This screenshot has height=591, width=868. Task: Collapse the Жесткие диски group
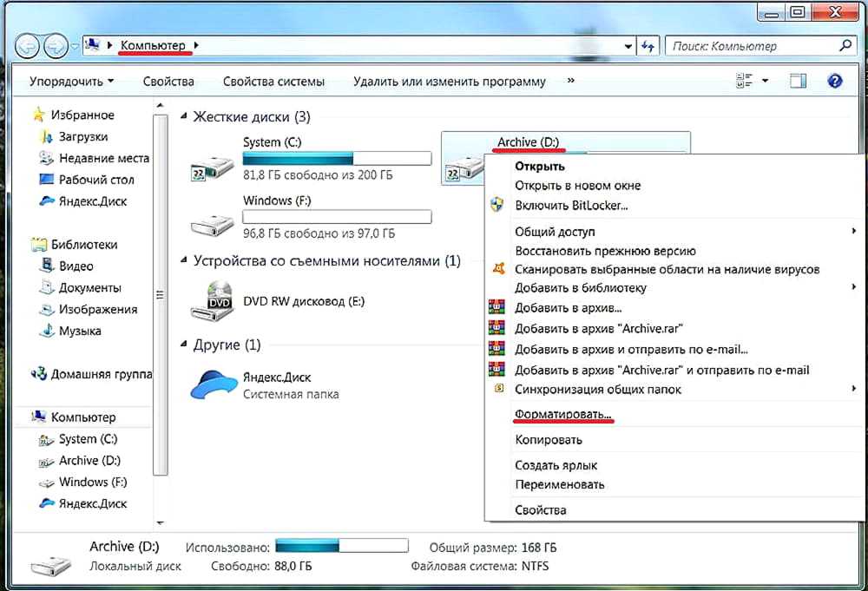pyautogui.click(x=184, y=117)
